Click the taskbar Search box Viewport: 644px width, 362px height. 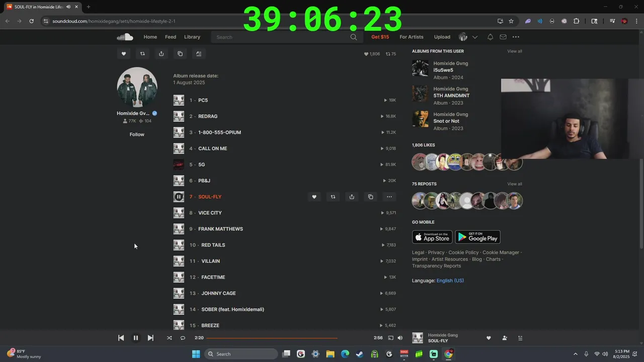tap(242, 354)
